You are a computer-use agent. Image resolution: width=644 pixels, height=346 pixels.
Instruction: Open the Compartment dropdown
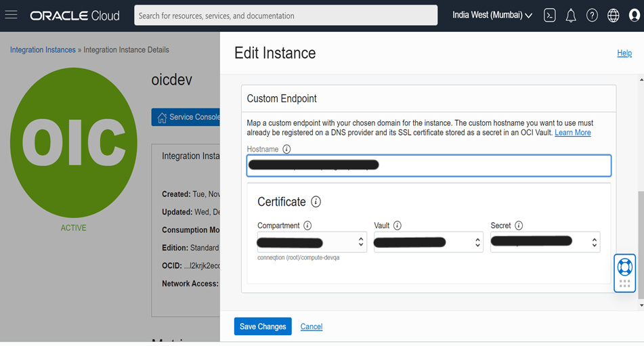coord(312,242)
